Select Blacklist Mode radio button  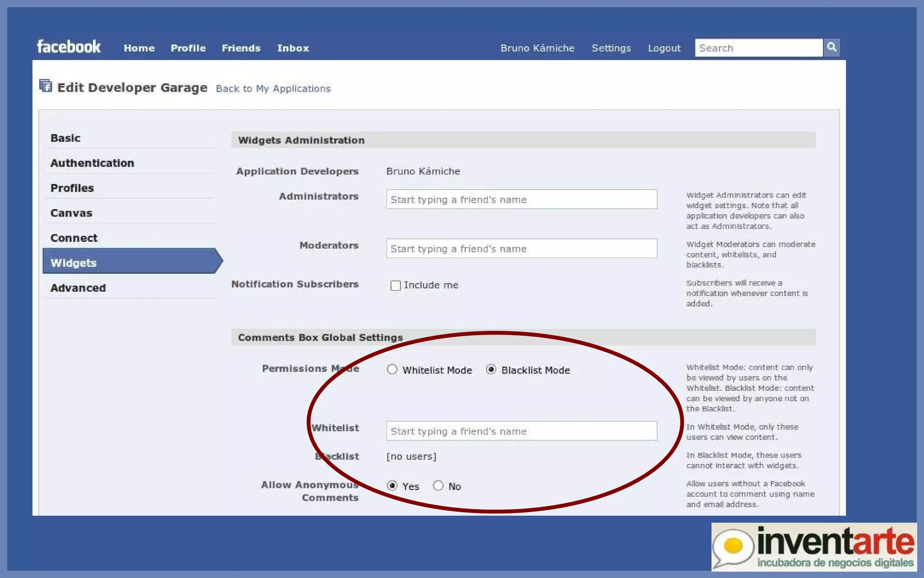491,370
